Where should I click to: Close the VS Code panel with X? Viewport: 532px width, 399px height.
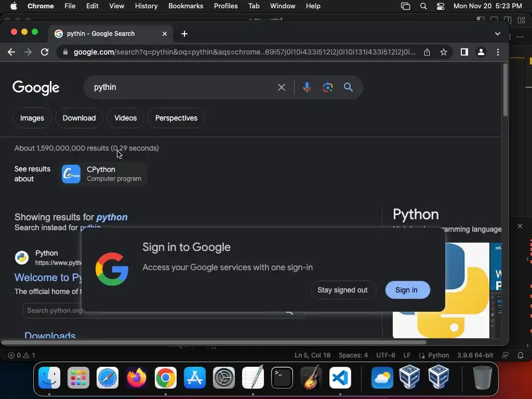click(520, 226)
